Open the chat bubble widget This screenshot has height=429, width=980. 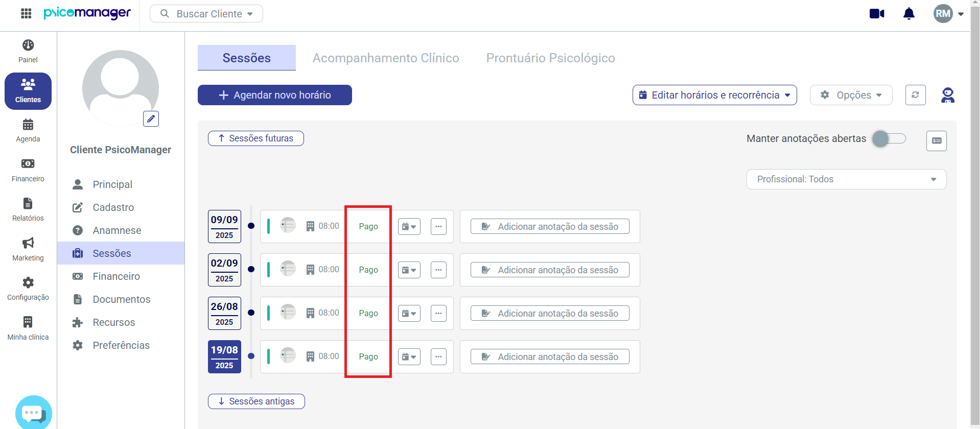[x=34, y=413]
